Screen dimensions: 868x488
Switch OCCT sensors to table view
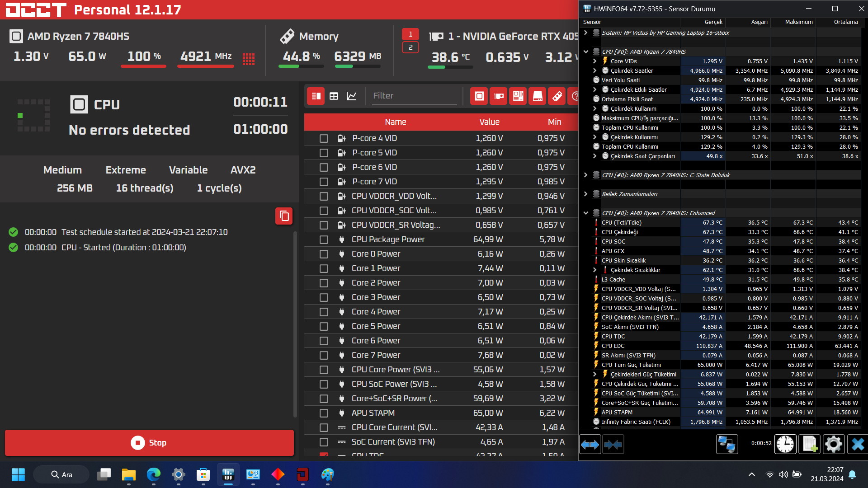click(x=334, y=96)
